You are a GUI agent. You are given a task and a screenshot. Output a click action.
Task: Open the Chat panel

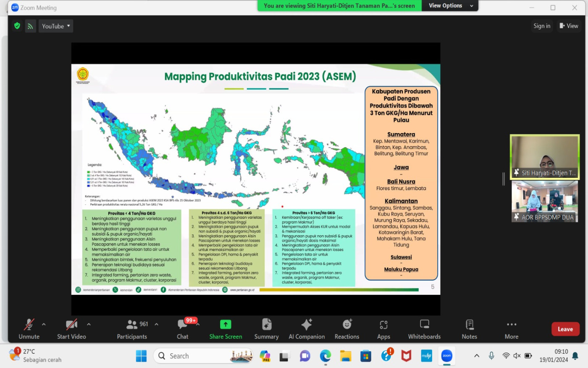point(182,329)
